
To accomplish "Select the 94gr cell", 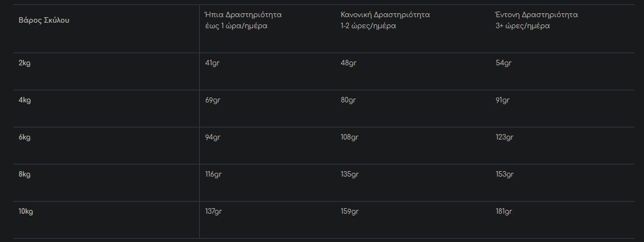I will (x=213, y=137).
